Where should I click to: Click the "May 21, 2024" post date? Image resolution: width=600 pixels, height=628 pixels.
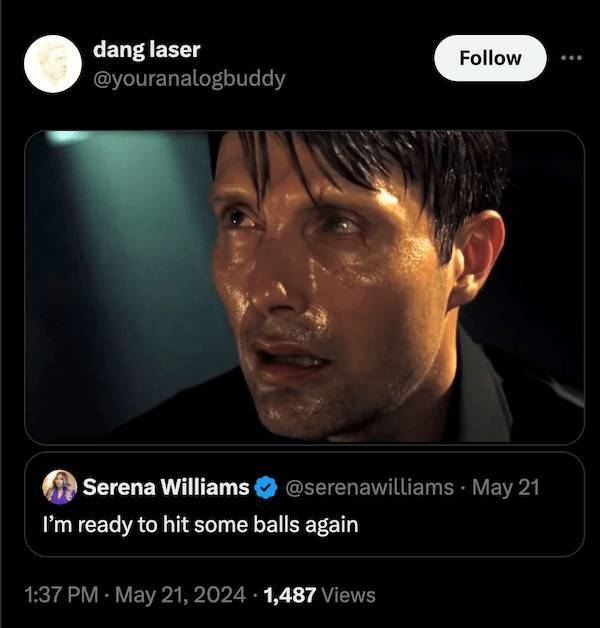(178, 595)
